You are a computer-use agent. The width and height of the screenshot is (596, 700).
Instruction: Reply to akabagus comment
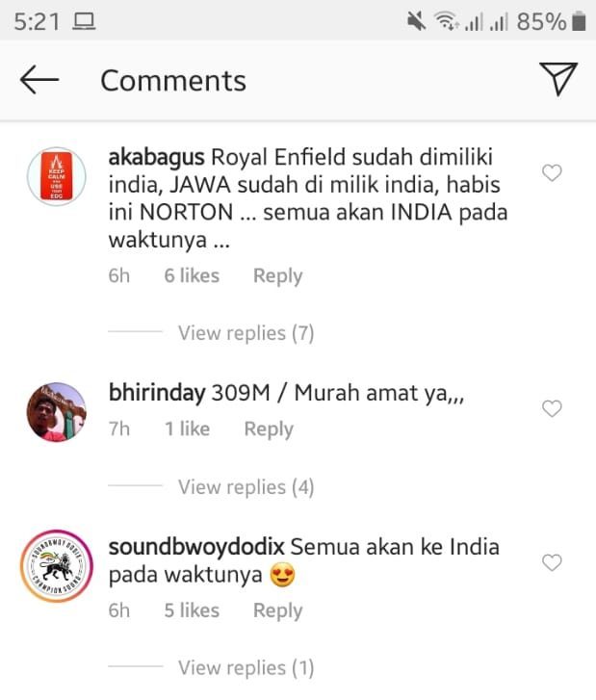click(277, 276)
